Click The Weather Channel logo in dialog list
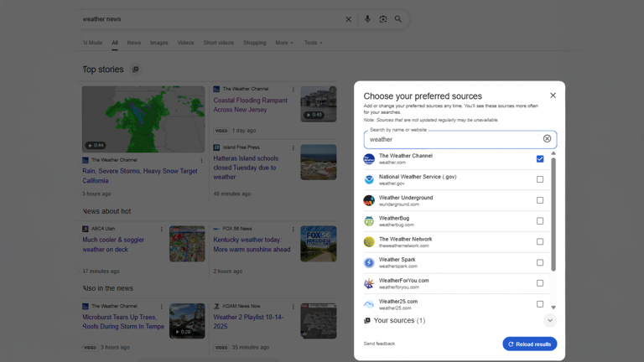The height and width of the screenshot is (362, 644). coord(369,159)
